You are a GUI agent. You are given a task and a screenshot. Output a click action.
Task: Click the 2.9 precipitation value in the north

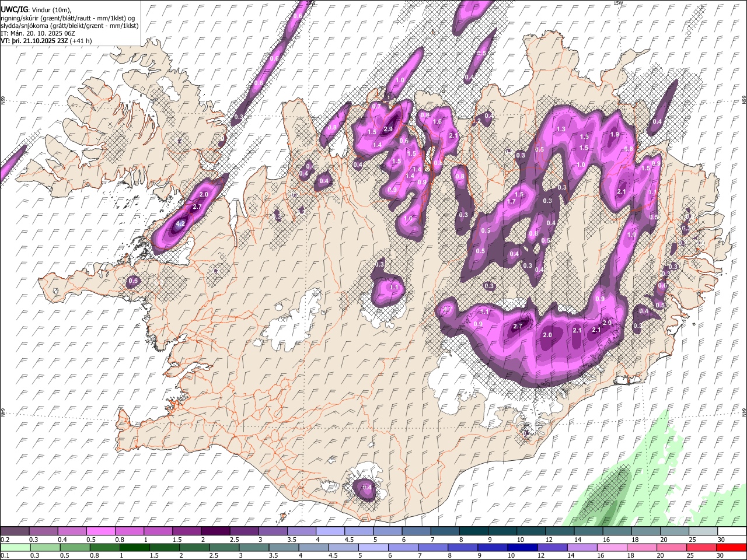[x=388, y=129]
